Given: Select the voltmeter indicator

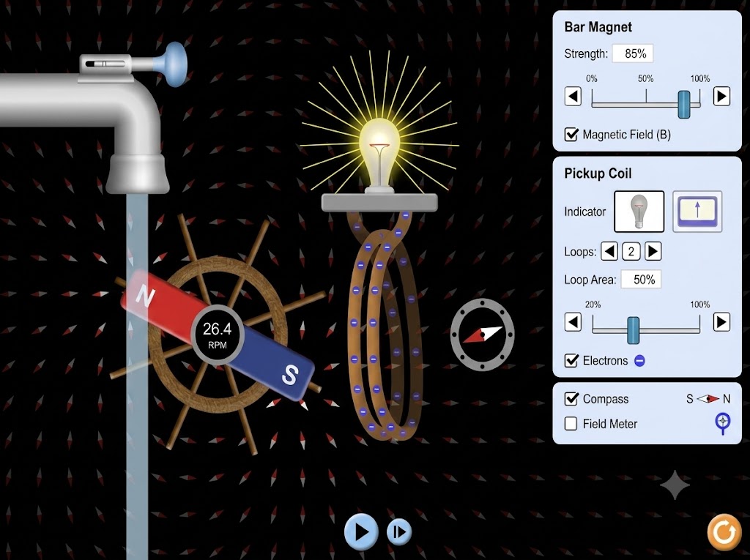Looking at the screenshot, I should click(697, 212).
